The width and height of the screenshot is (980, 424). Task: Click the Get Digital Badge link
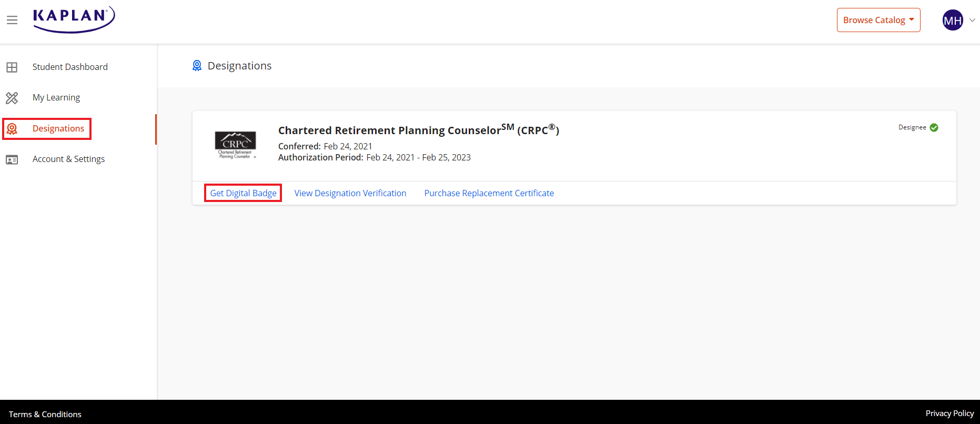(243, 193)
